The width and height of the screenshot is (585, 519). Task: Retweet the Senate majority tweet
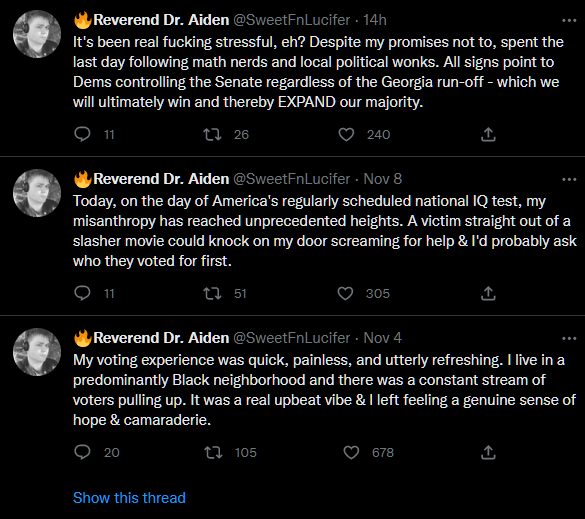212,134
